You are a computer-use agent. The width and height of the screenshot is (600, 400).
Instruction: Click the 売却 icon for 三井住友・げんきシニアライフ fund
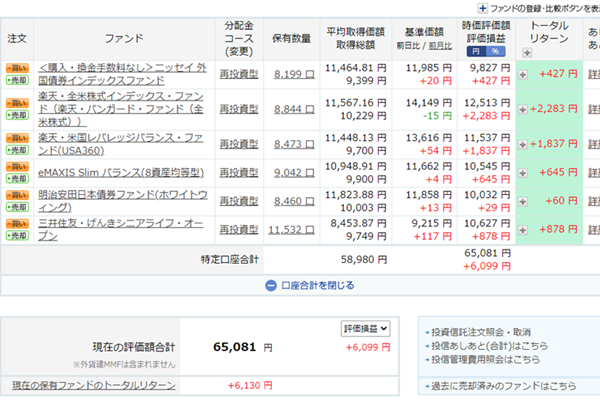click(17, 237)
